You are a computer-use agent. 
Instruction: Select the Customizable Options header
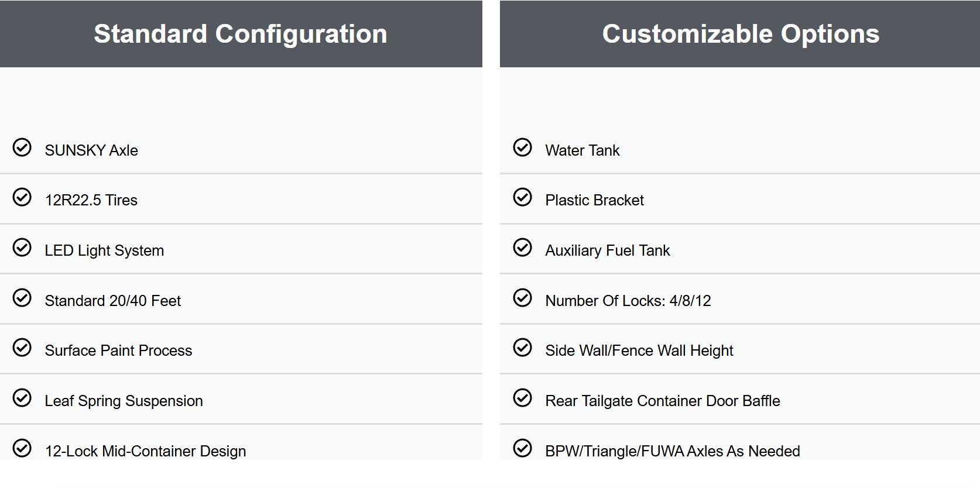coord(741,34)
